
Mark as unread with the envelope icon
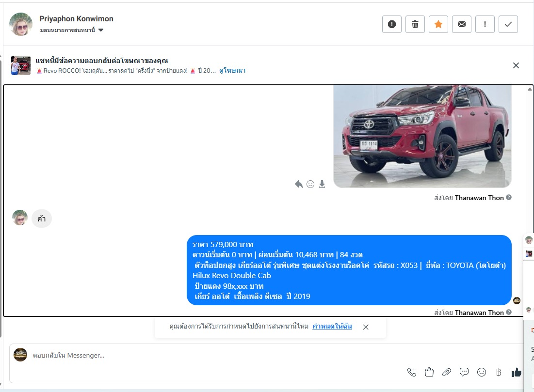(x=461, y=24)
